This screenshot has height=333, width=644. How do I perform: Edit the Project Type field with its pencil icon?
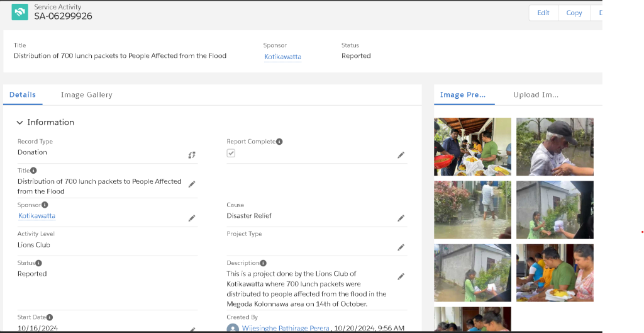401,247
